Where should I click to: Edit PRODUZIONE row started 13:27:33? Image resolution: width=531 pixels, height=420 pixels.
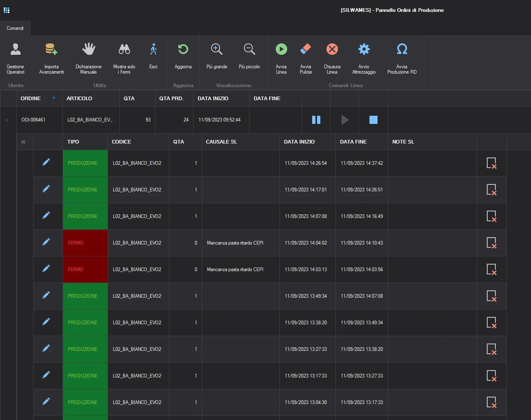[x=46, y=348]
